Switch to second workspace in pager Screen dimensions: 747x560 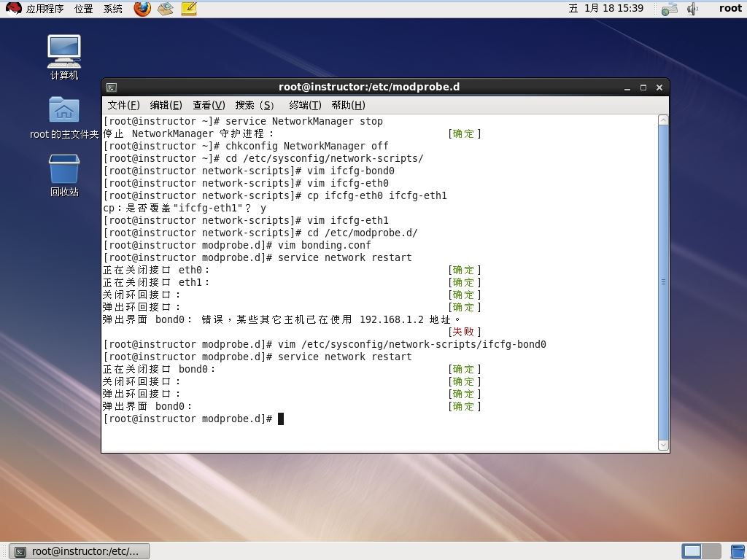(x=711, y=551)
